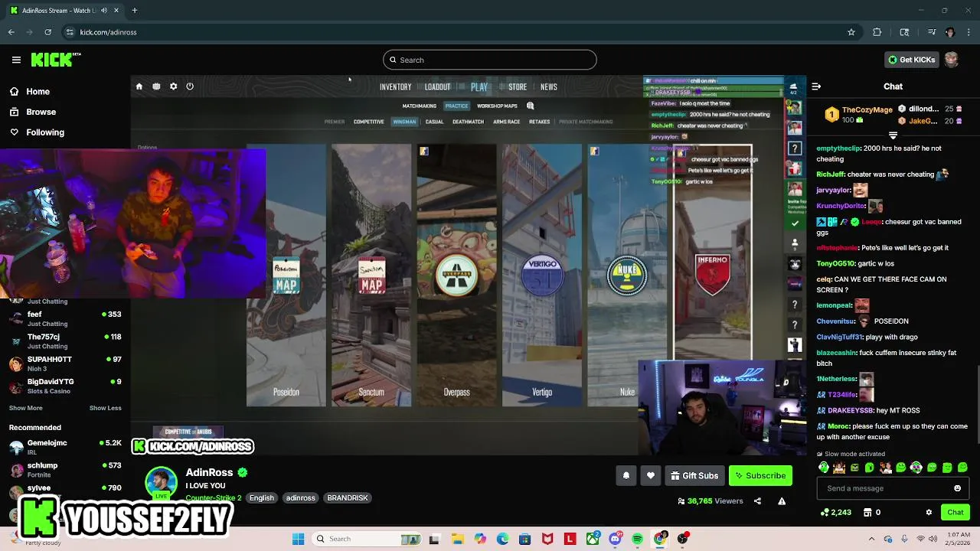The height and width of the screenshot is (551, 980).
Task: Click the share stream icon
Action: point(757,501)
